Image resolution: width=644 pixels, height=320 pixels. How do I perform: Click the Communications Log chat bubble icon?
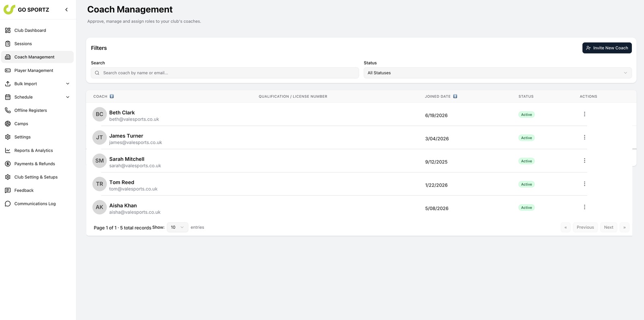point(8,204)
